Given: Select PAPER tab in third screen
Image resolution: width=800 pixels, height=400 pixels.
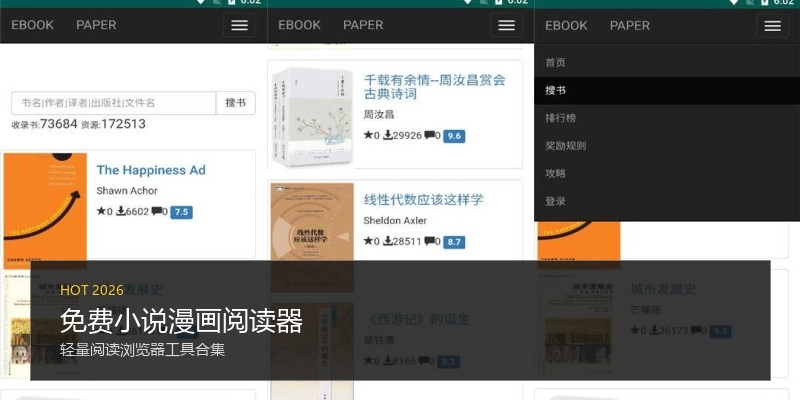Looking at the screenshot, I should (630, 26).
